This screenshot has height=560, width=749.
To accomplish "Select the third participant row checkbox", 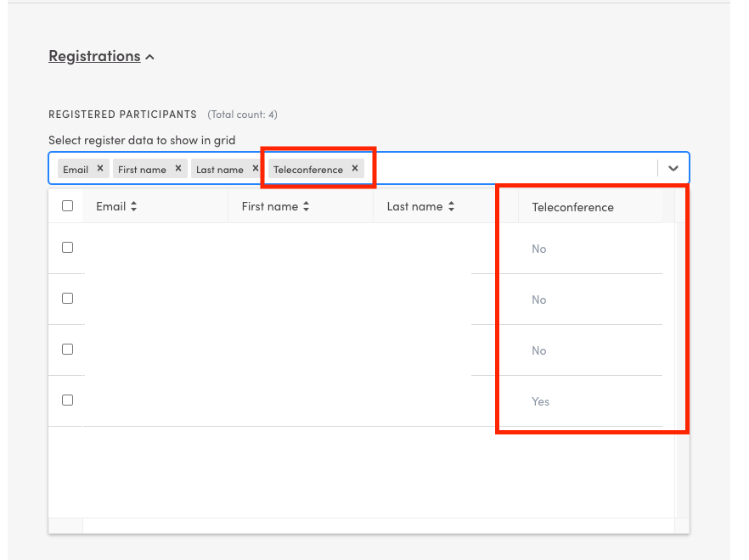I will coord(68,350).
